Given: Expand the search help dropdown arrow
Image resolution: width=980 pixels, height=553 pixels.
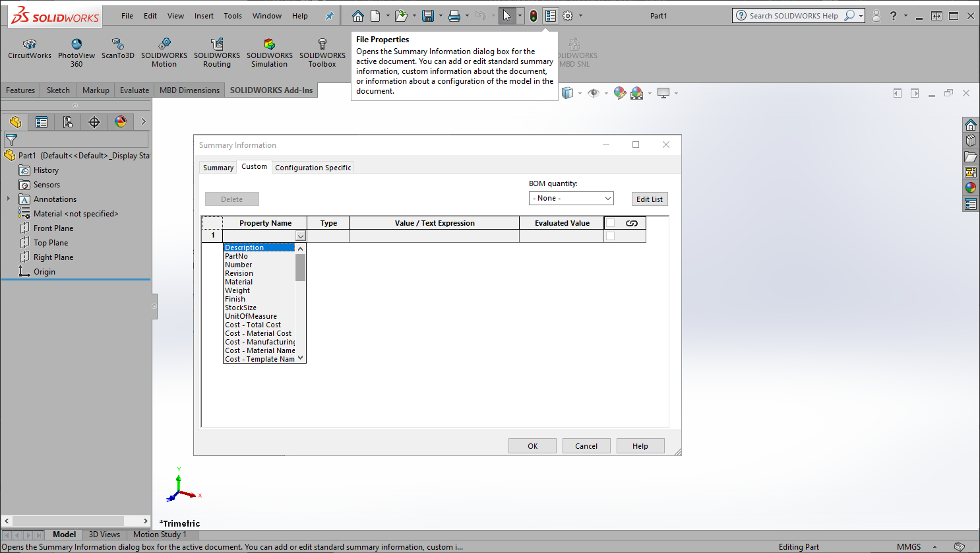Looking at the screenshot, I should tap(861, 16).
